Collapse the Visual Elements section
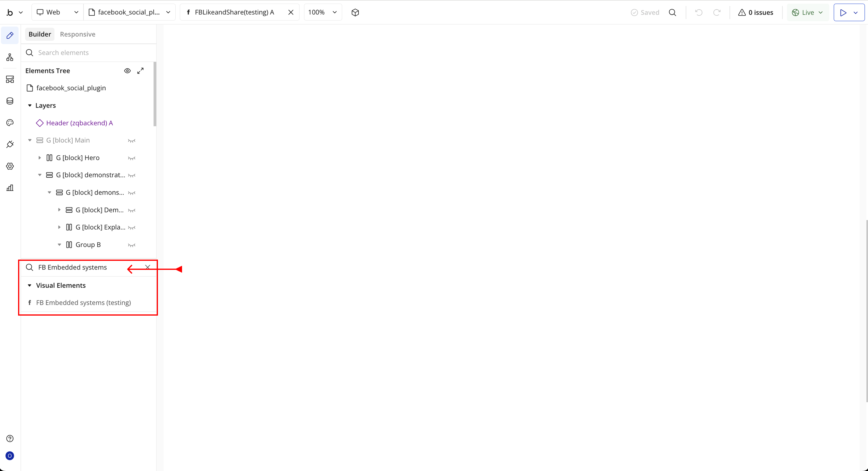Image resolution: width=868 pixels, height=471 pixels. 30,285
